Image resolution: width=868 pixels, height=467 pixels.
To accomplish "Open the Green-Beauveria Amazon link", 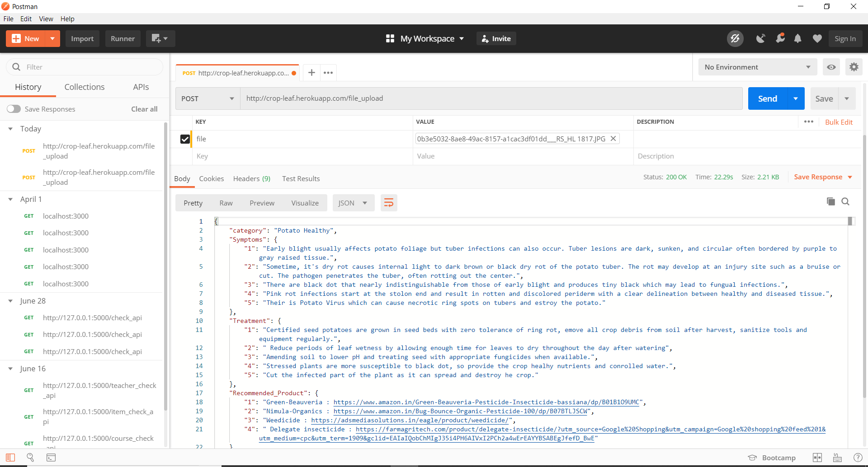I will pos(486,402).
